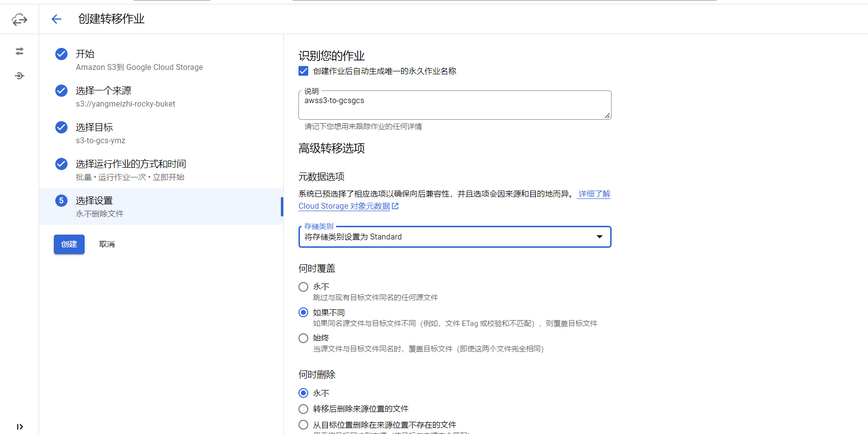Click the checkmark icon beside 开始 step
Viewport: 868px width, 434px height.
click(61, 54)
